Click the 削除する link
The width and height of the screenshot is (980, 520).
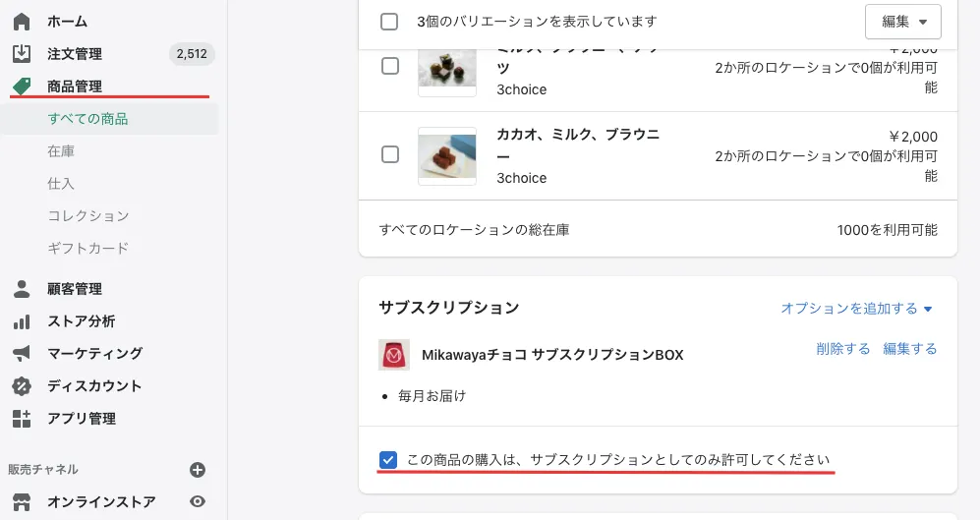pyautogui.click(x=842, y=349)
